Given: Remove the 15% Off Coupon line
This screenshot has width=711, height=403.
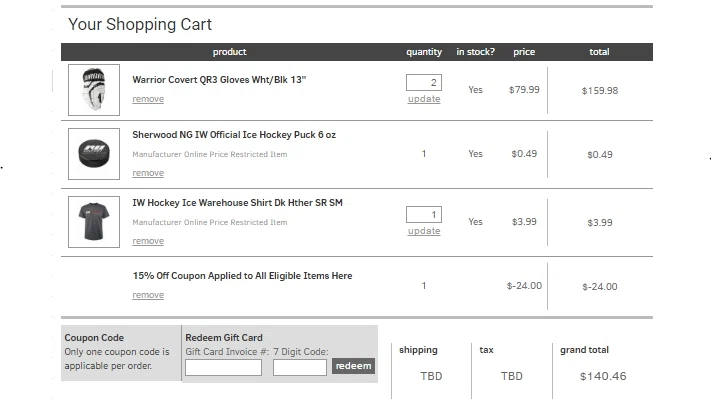Looking at the screenshot, I should (148, 295).
